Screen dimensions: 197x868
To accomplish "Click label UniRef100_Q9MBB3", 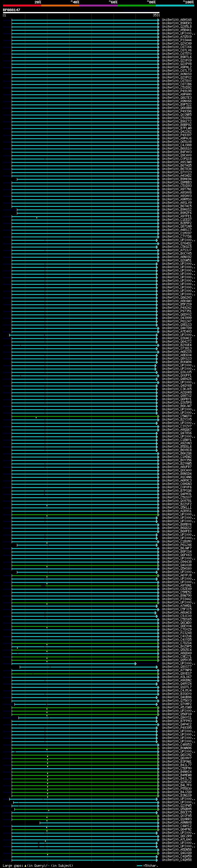I will coord(177,182).
